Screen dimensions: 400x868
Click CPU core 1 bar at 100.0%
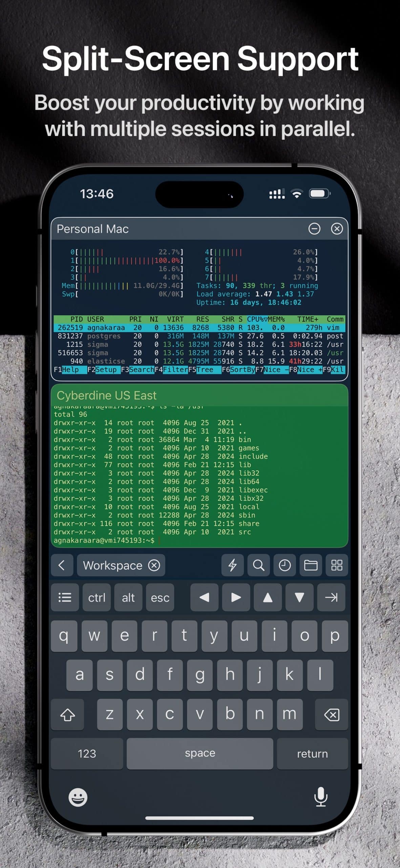[127, 260]
